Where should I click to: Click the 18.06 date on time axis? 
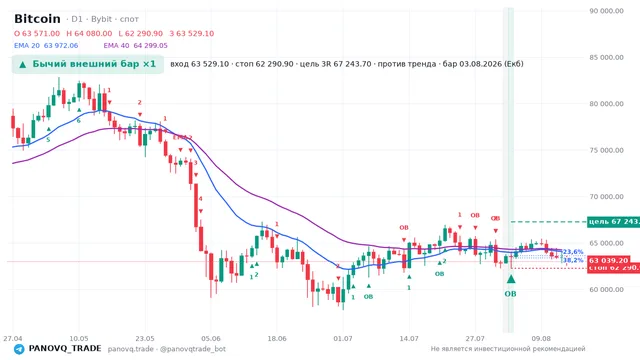(277, 339)
